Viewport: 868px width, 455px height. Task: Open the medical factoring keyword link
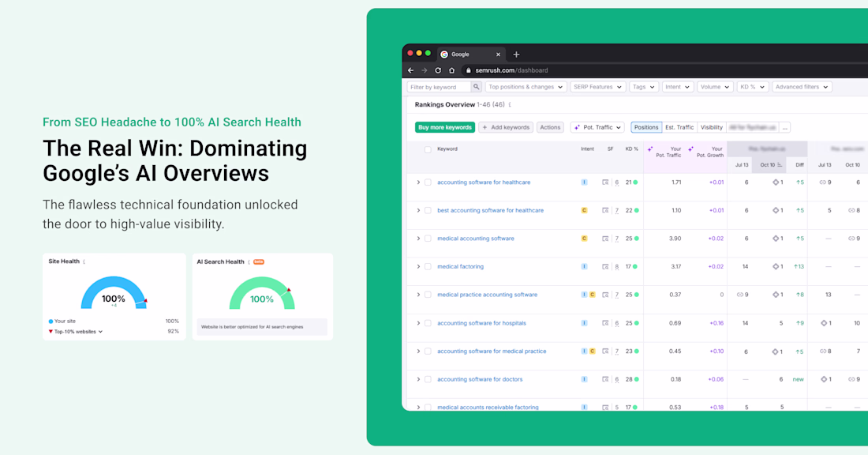tap(461, 266)
